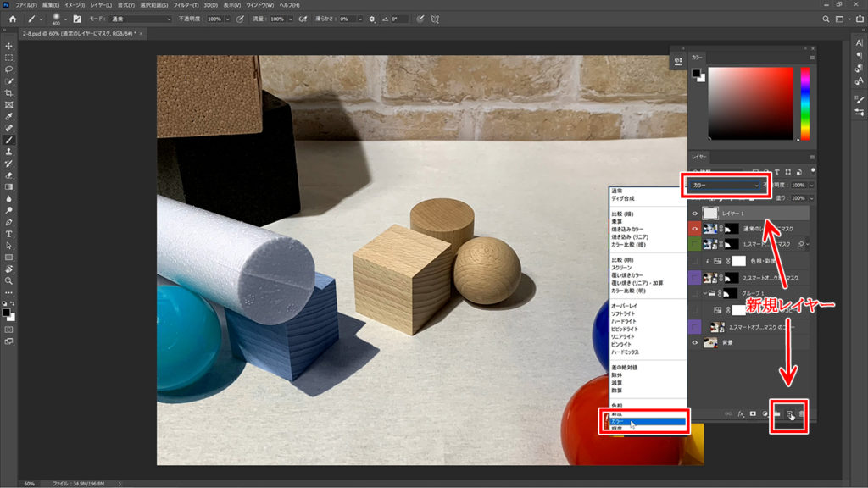Select the Lasso tool

[x=9, y=69]
